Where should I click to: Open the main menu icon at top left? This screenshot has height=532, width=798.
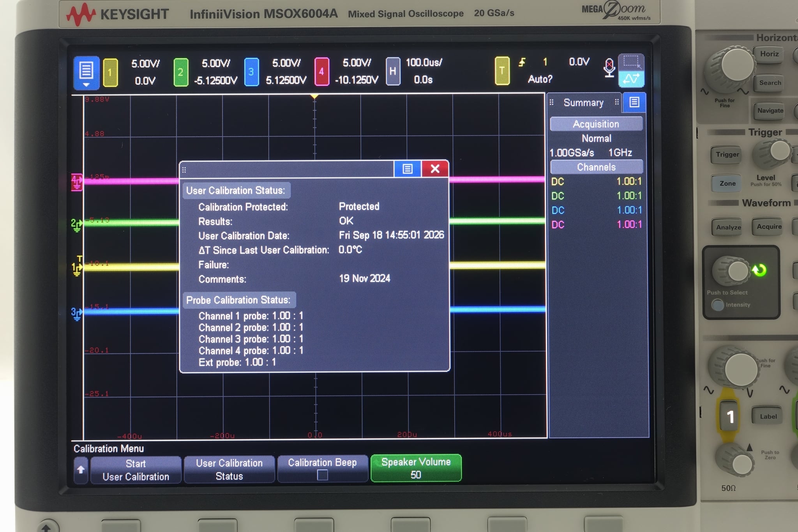point(86,72)
